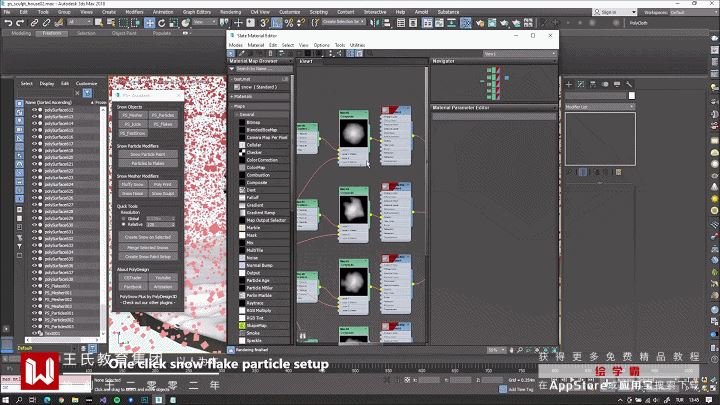Click the Rectangular Selection Region icon

[124, 22]
